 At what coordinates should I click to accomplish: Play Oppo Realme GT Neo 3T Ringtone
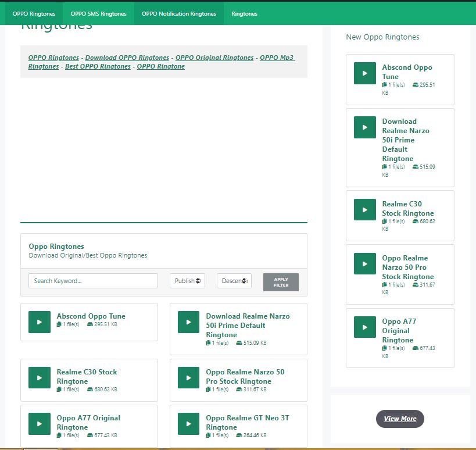[188, 424]
